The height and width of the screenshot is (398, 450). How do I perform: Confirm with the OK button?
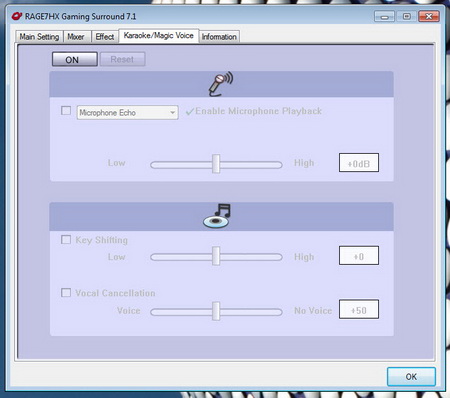(411, 377)
